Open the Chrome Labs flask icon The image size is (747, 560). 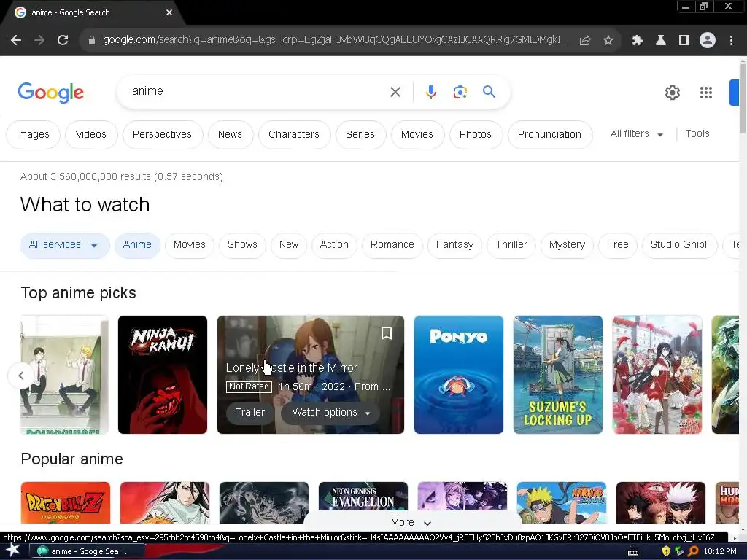pos(661,41)
